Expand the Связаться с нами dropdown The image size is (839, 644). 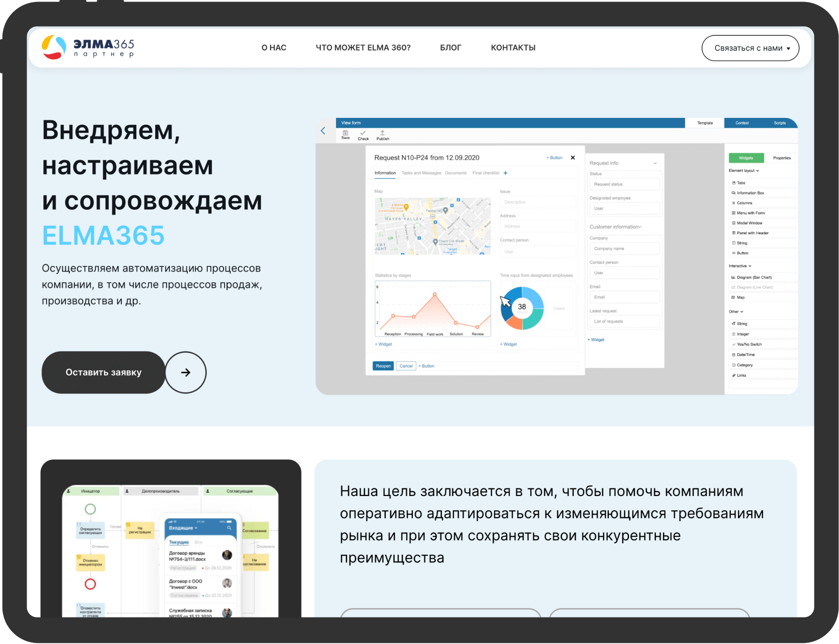(x=750, y=48)
